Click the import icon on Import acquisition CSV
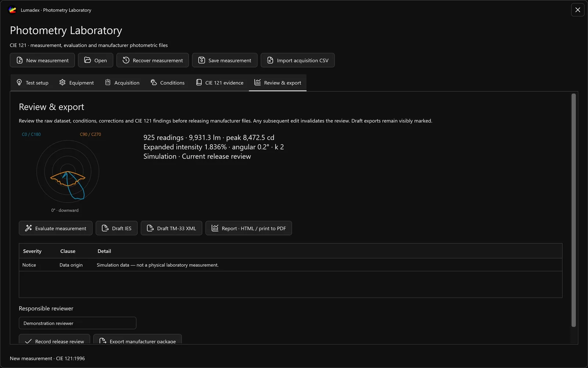The height and width of the screenshot is (368, 588). [x=270, y=60]
